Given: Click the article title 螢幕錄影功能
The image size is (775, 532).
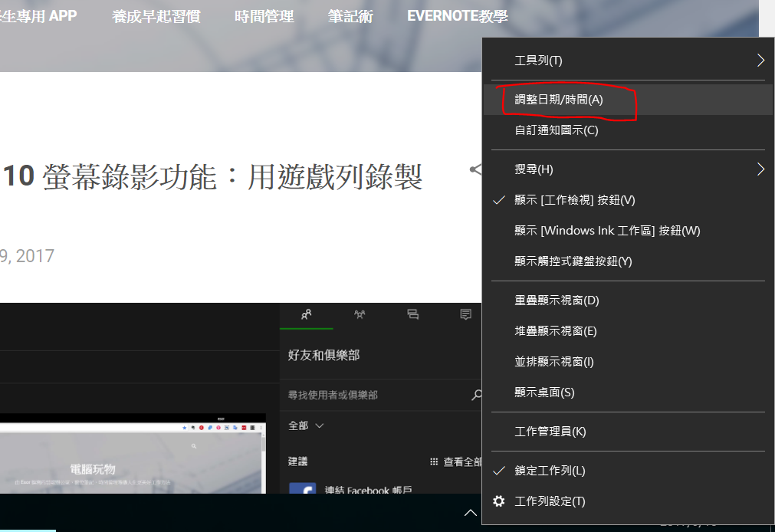Looking at the screenshot, I should click(x=212, y=176).
